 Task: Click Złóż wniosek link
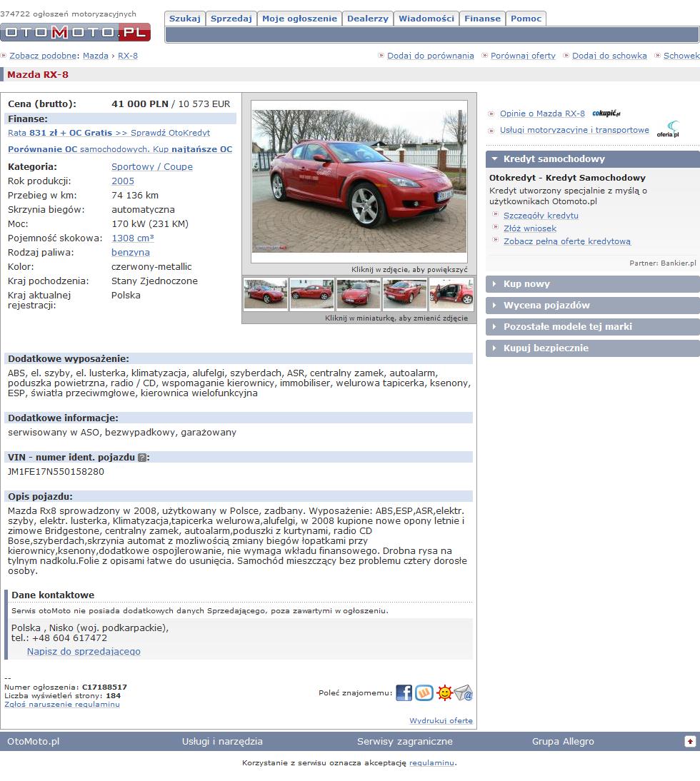[x=529, y=228]
